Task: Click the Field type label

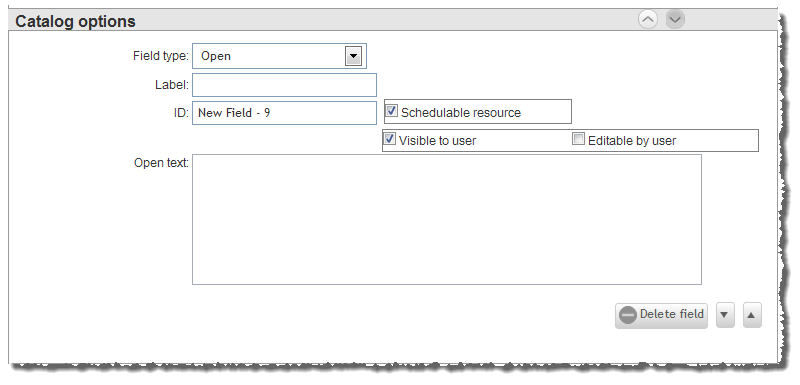Action: pyautogui.click(x=160, y=56)
